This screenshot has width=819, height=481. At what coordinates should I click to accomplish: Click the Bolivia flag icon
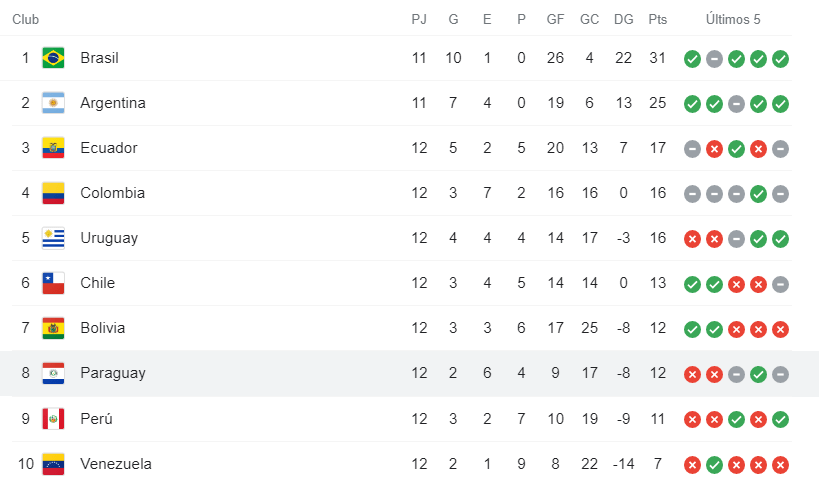53,328
